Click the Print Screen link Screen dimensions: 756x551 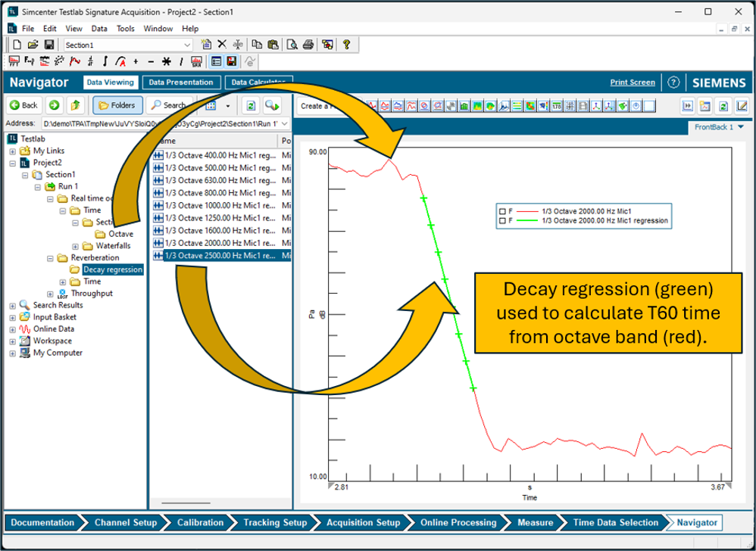[x=633, y=82]
